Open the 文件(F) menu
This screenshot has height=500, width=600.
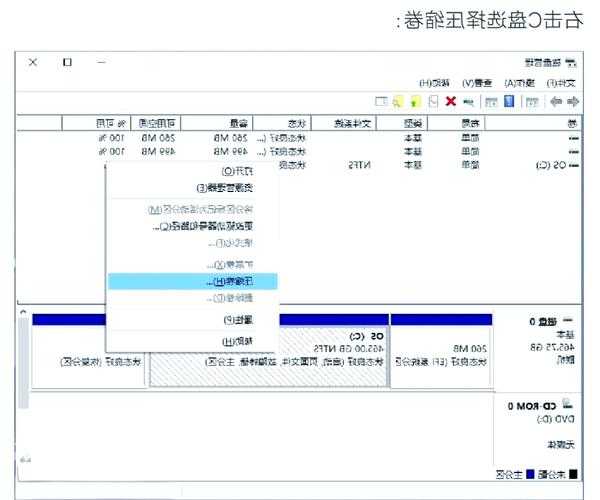pyautogui.click(x=563, y=82)
